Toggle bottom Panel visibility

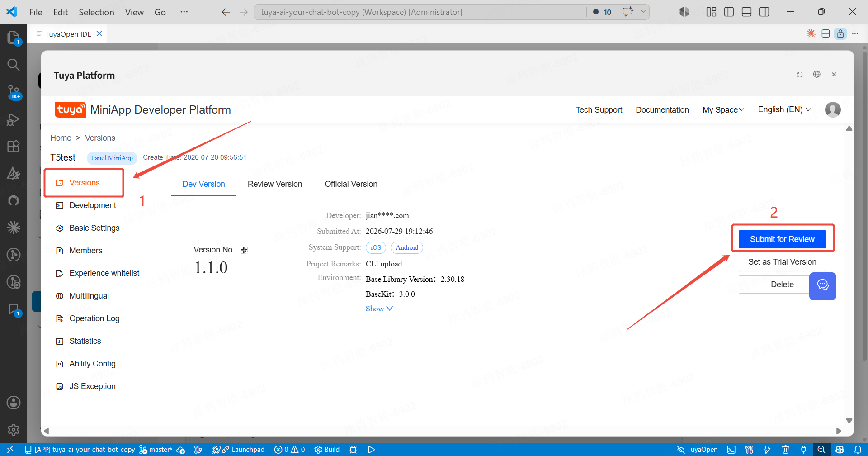click(747, 12)
